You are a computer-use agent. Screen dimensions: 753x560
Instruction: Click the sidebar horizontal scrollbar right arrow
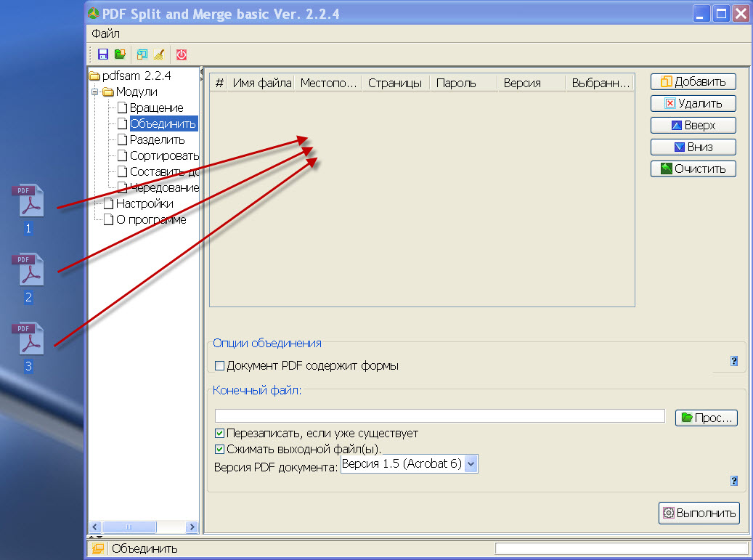point(192,527)
